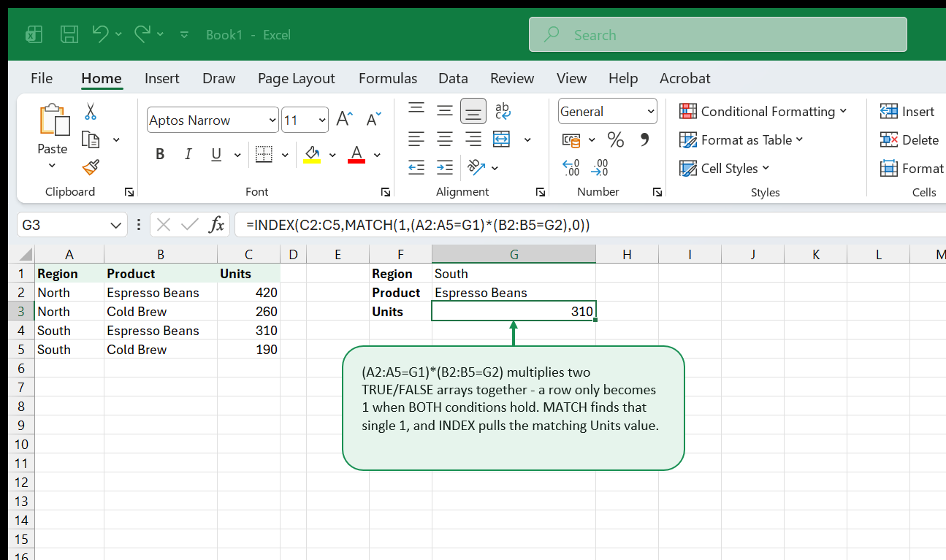Click the Format cells button
This screenshot has height=560, width=946.
click(x=912, y=168)
